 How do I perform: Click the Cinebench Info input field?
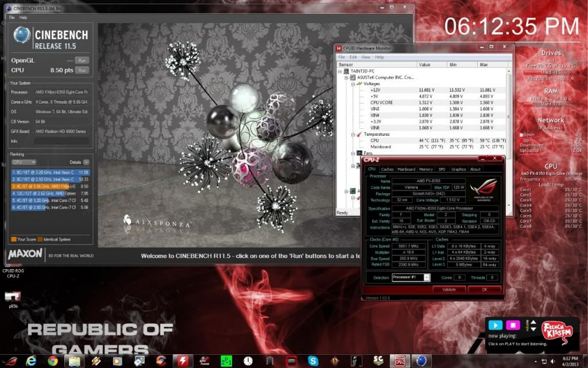61,140
